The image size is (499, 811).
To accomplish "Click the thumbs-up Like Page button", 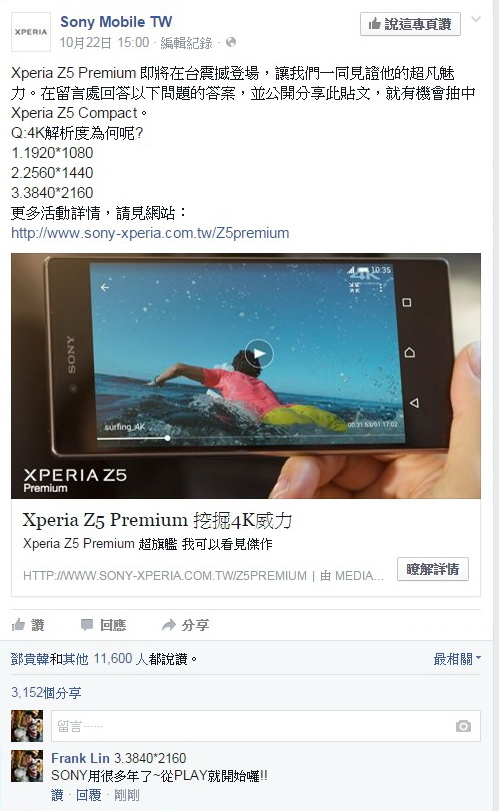I will pyautogui.click(x=410, y=24).
